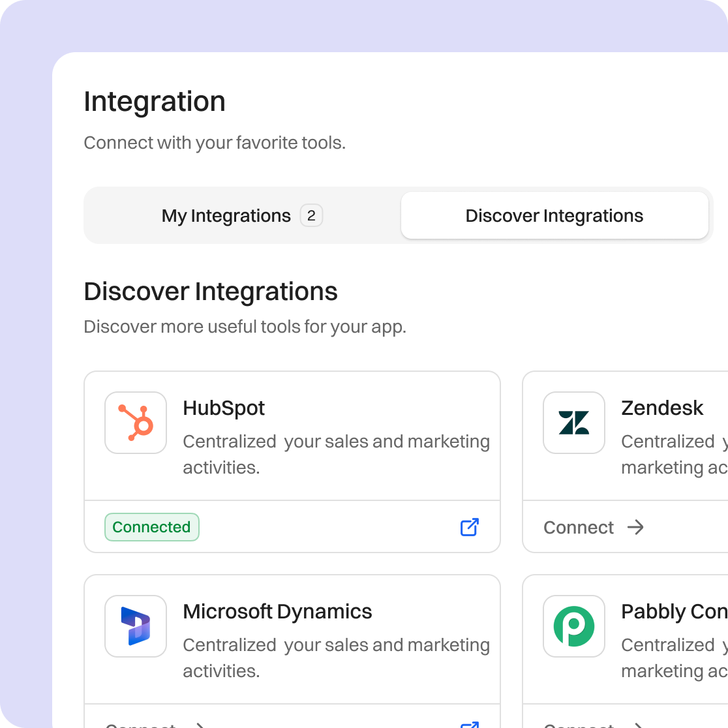The image size is (728, 728).
Task: Click the Discover Integrations section heading
Action: tap(211, 292)
